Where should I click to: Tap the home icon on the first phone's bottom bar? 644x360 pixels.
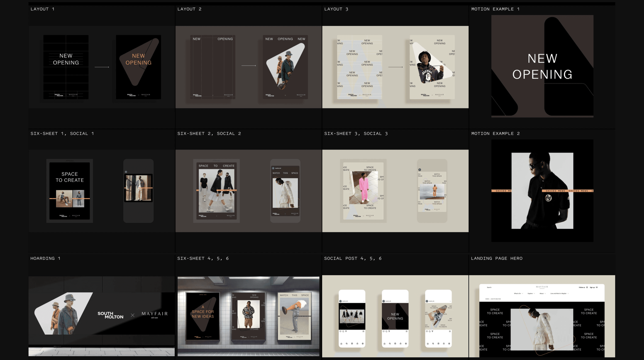click(341, 344)
